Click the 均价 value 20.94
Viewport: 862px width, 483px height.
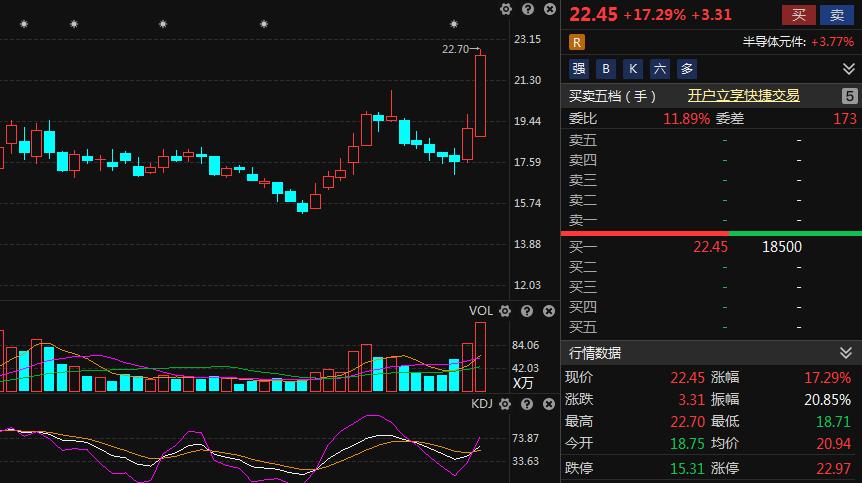[833, 443]
